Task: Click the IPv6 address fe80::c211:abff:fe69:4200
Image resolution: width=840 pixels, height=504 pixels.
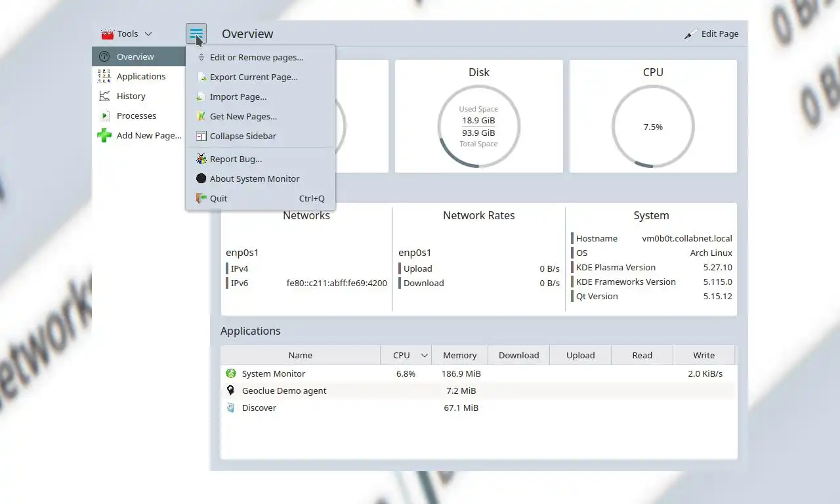Action: coord(337,283)
